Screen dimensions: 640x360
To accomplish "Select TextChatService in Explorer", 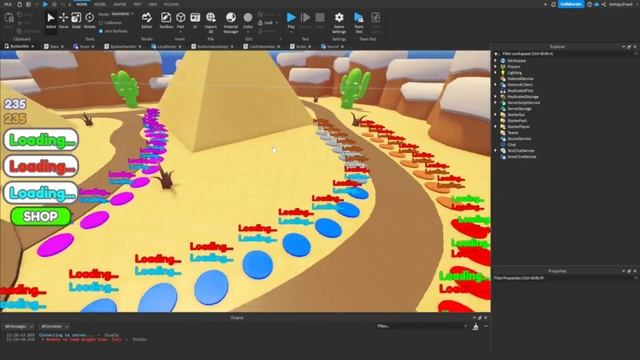I will pyautogui.click(x=520, y=151).
